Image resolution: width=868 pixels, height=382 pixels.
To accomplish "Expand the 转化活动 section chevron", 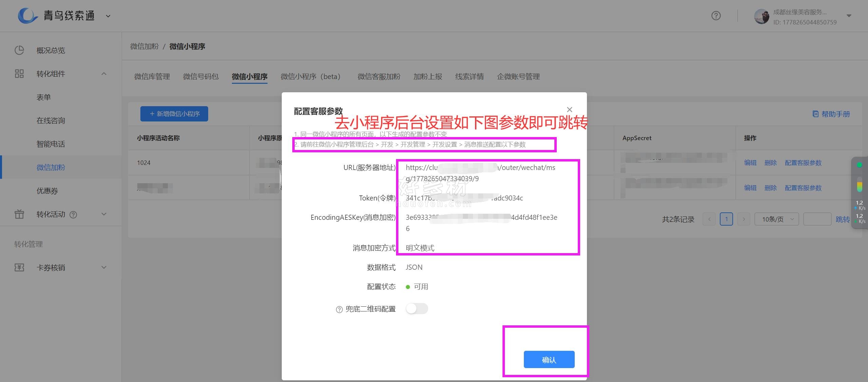I will tap(104, 214).
